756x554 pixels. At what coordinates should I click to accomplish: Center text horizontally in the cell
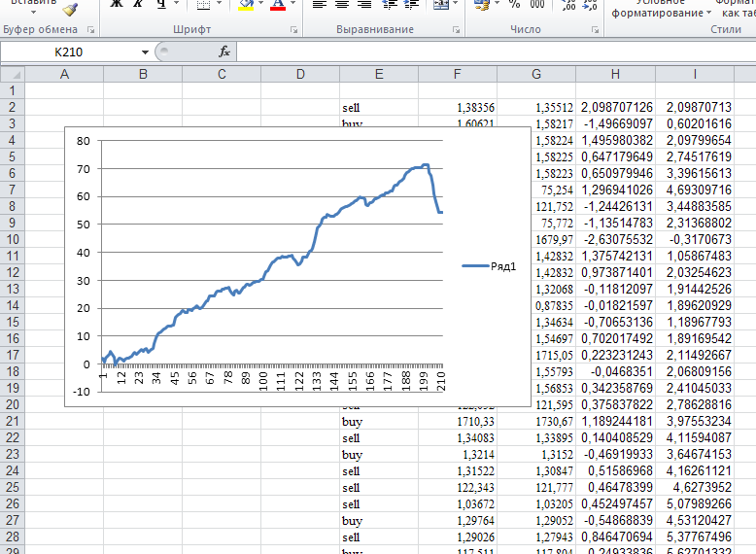(342, 4)
